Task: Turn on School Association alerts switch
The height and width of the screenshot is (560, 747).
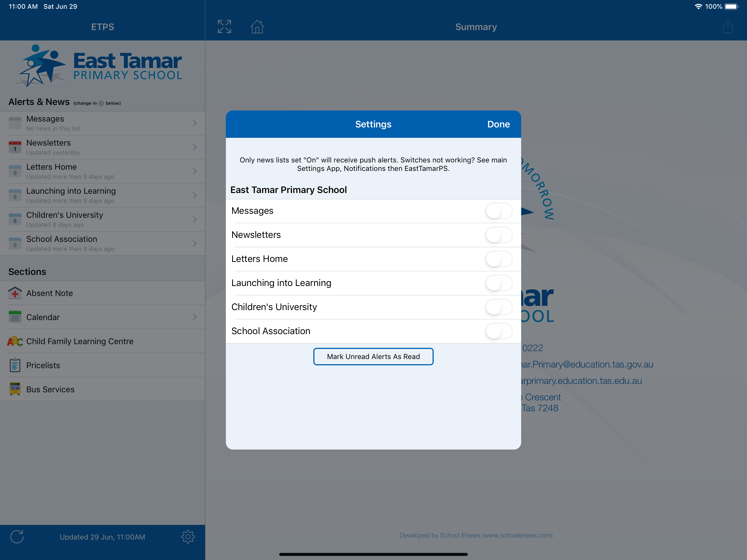Action: [x=499, y=331]
